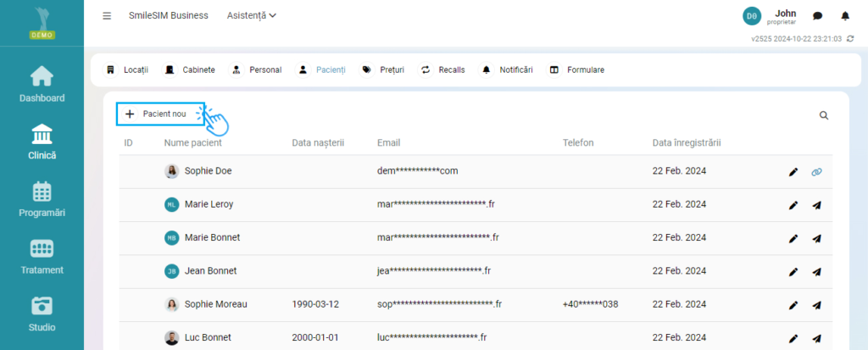Screen dimensions: 868x350
Task: Open Studio section in sidebar
Action: (42, 314)
